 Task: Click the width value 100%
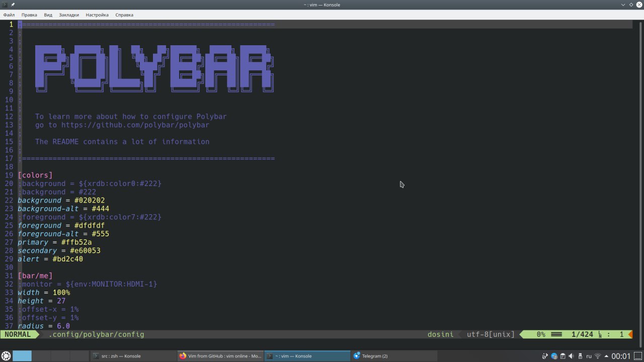point(61,293)
